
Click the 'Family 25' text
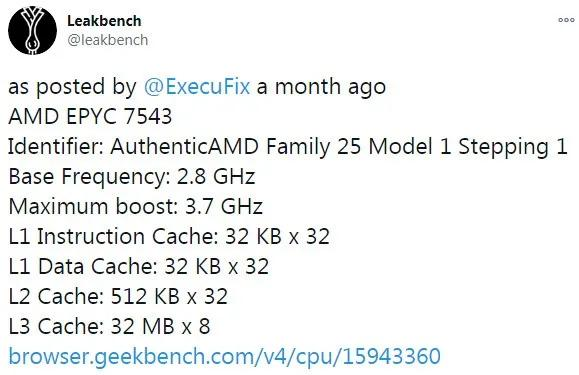[314, 146]
